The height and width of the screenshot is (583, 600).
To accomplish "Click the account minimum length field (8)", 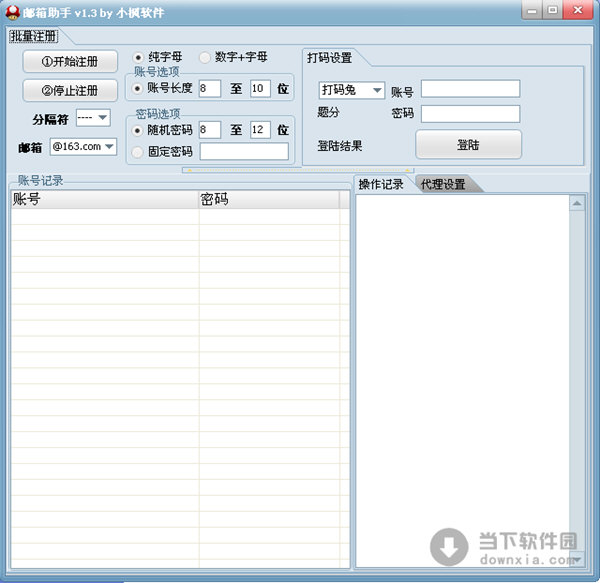I will (x=210, y=88).
